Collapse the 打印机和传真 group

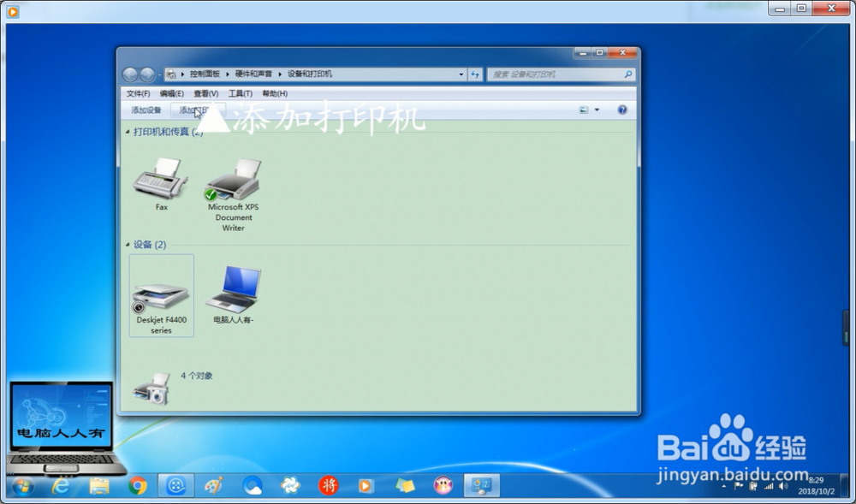tap(128, 132)
